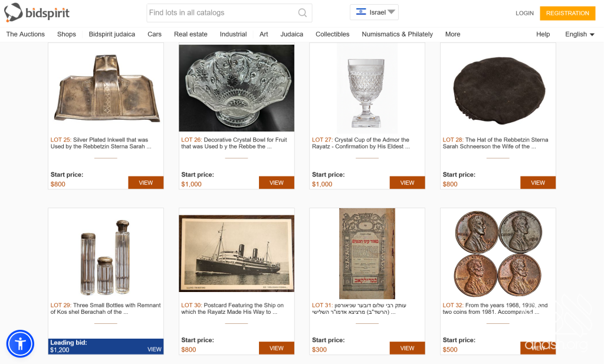604x364 pixels.
Task: Click the bidspirit logo icon
Action: click(13, 12)
